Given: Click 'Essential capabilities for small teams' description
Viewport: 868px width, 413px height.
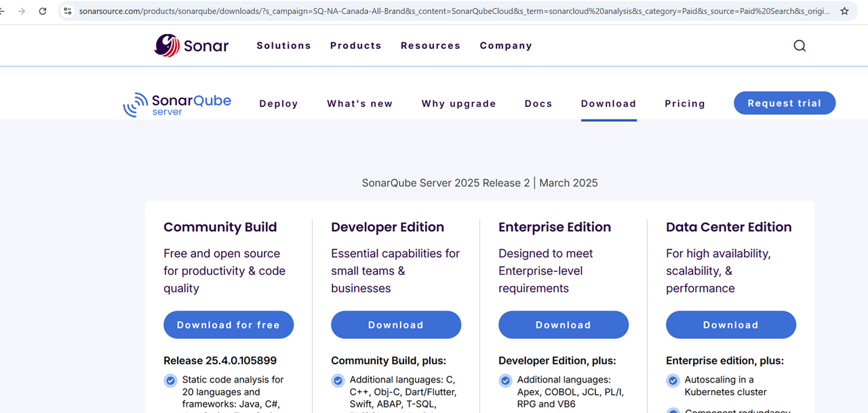Looking at the screenshot, I should (395, 271).
